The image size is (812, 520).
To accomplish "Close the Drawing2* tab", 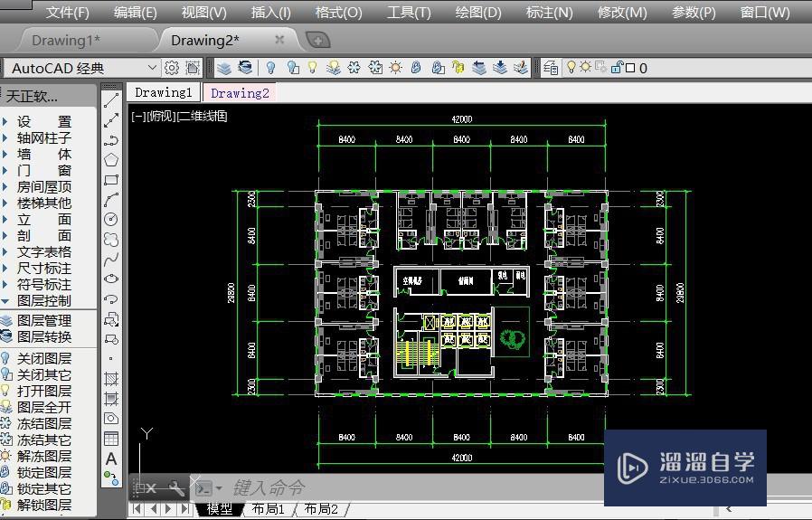I will 279,40.
